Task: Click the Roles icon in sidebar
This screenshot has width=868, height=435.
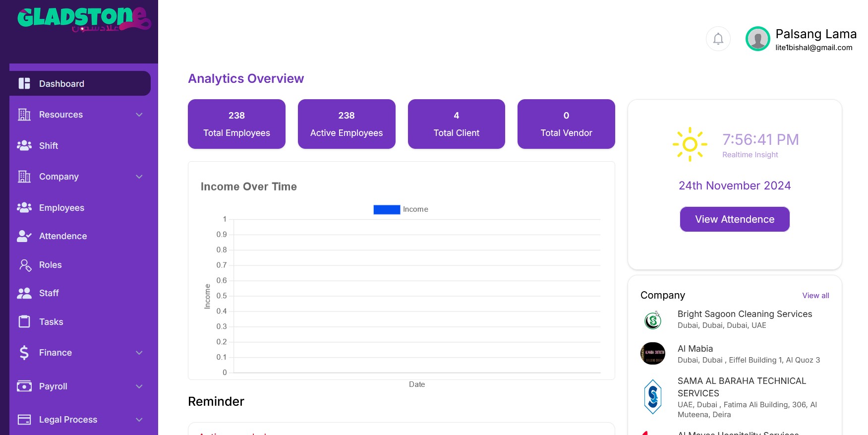Action: (25, 265)
